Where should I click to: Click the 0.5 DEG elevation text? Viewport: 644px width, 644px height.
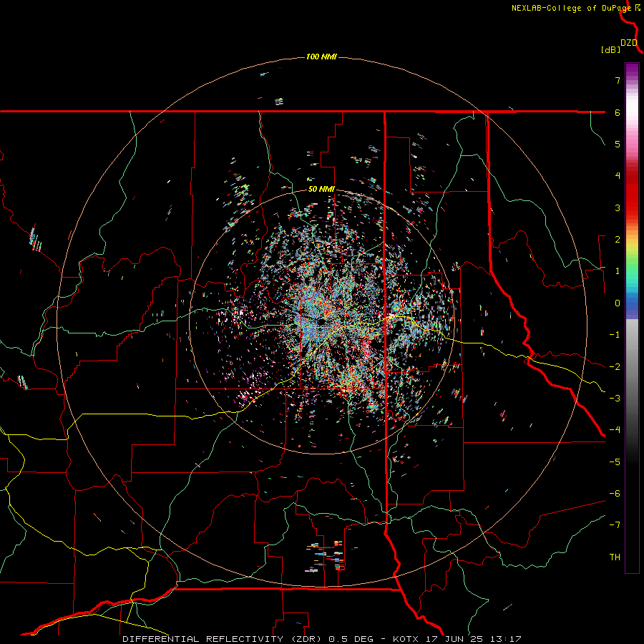tap(351, 639)
